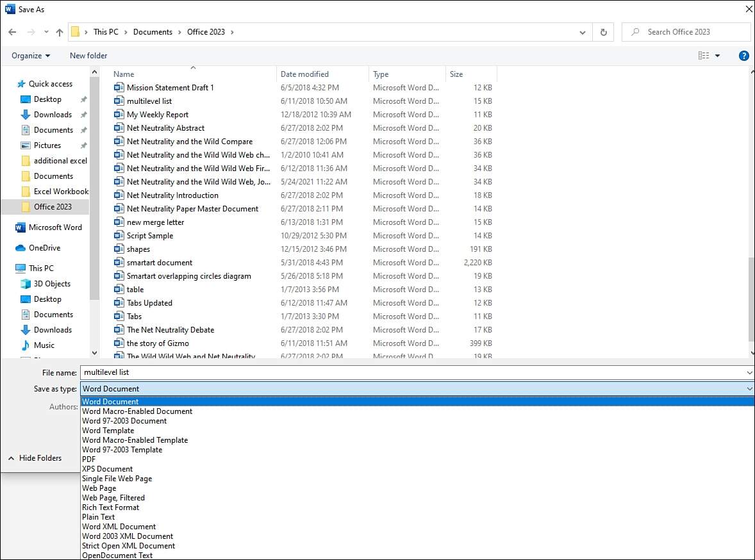The height and width of the screenshot is (560, 755).
Task: Click the Script Sample file icon
Action: (x=119, y=236)
